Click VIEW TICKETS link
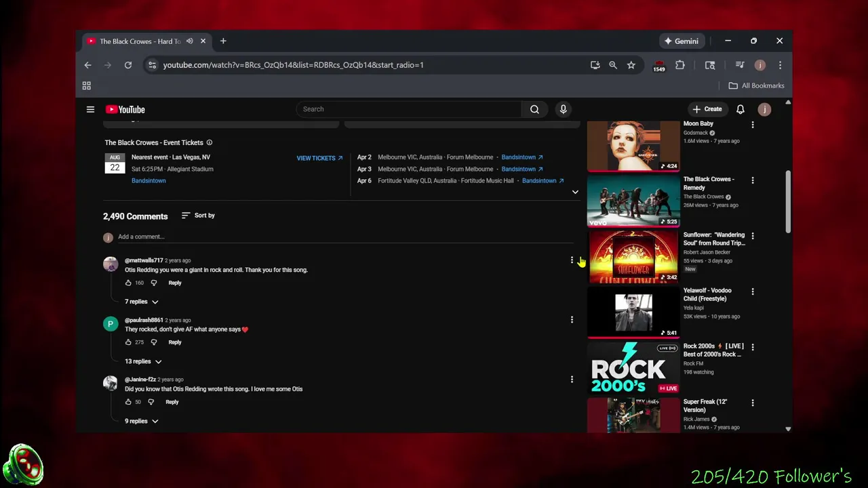The width and height of the screenshot is (868, 488). (319, 158)
